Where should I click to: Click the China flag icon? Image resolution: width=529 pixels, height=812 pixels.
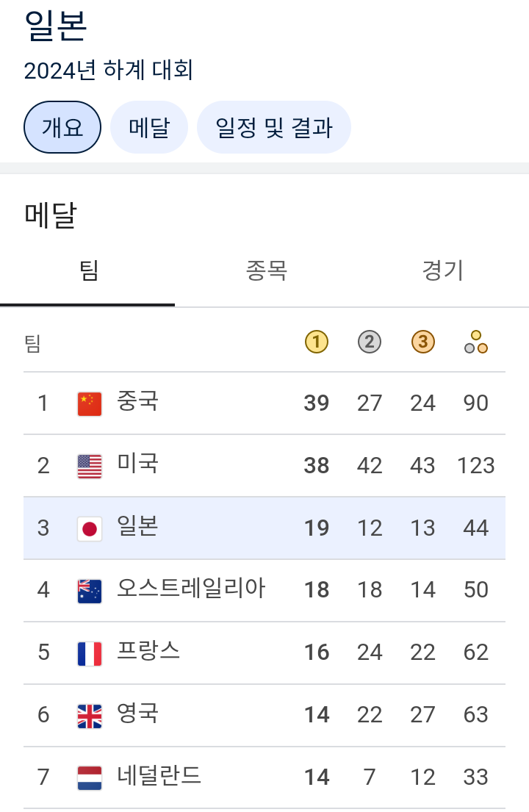click(90, 403)
